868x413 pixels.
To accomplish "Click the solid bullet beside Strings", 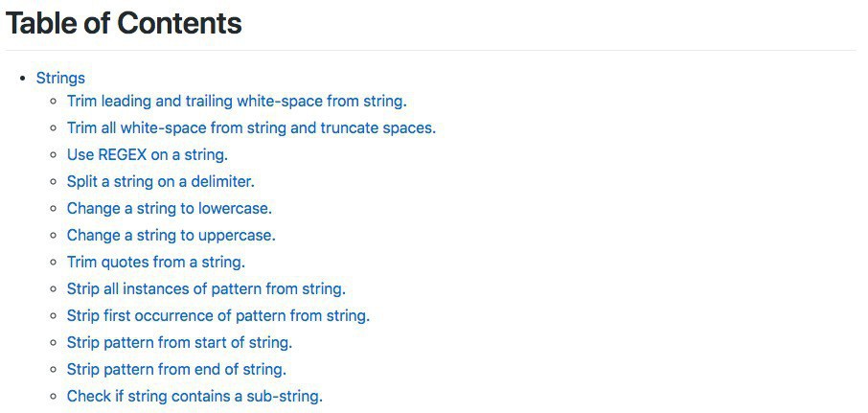I will coord(23,79).
